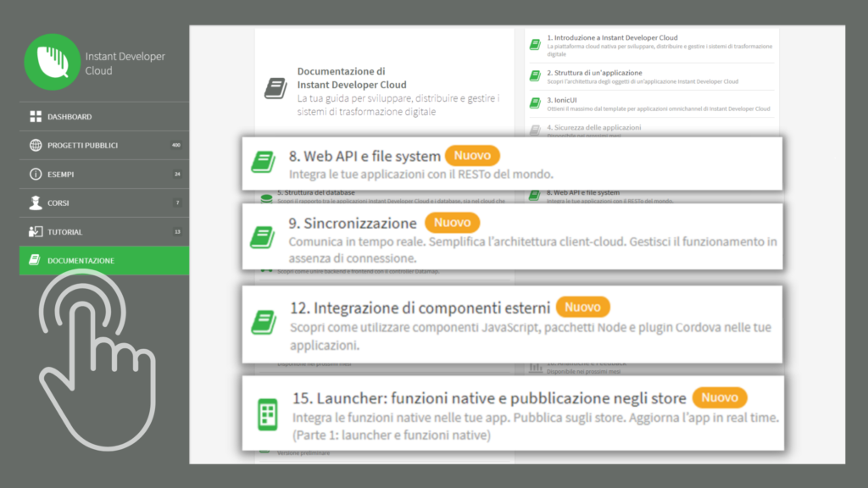
Task: Select the Esempi info icon
Action: pyautogui.click(x=36, y=175)
